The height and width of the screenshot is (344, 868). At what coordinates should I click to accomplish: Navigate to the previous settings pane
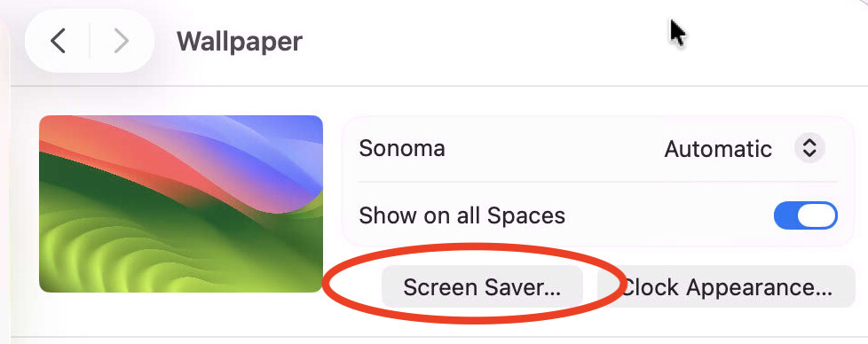point(58,41)
